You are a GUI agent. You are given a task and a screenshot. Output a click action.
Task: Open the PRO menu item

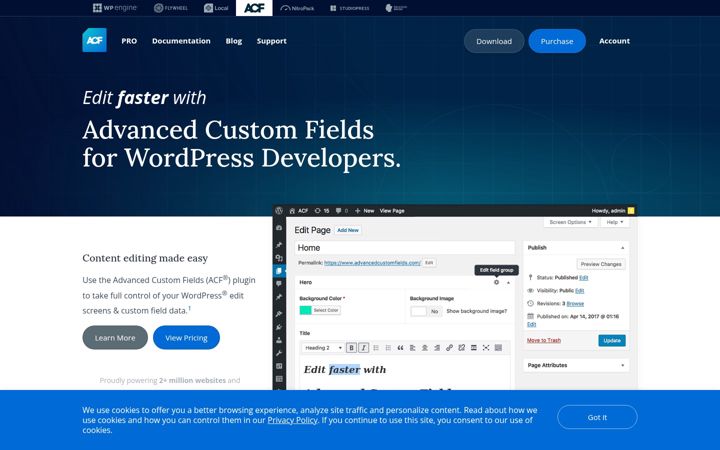(x=129, y=41)
